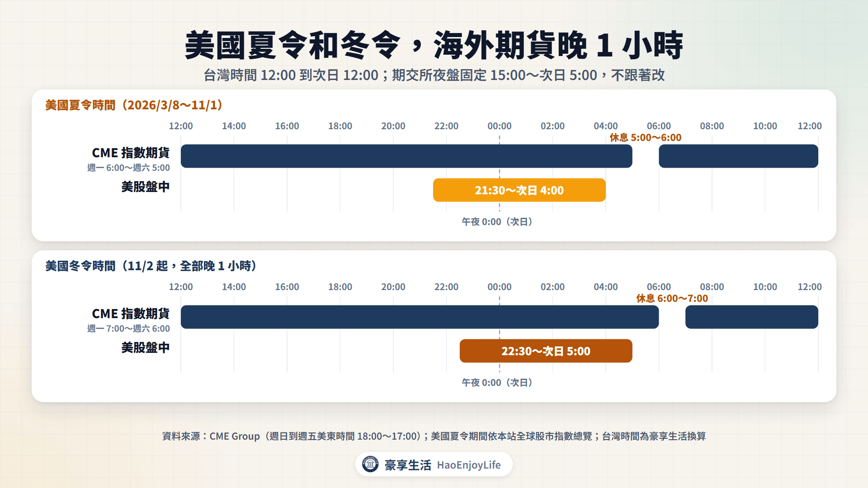This screenshot has height=488, width=868.
Task: Click the long navy CME bar in winter chart
Action: 420,317
